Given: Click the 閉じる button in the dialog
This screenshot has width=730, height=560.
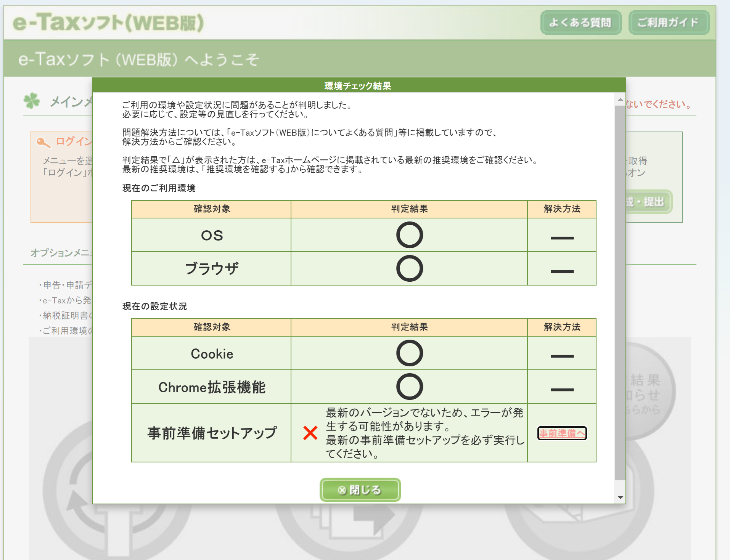Looking at the screenshot, I should click(x=360, y=490).
